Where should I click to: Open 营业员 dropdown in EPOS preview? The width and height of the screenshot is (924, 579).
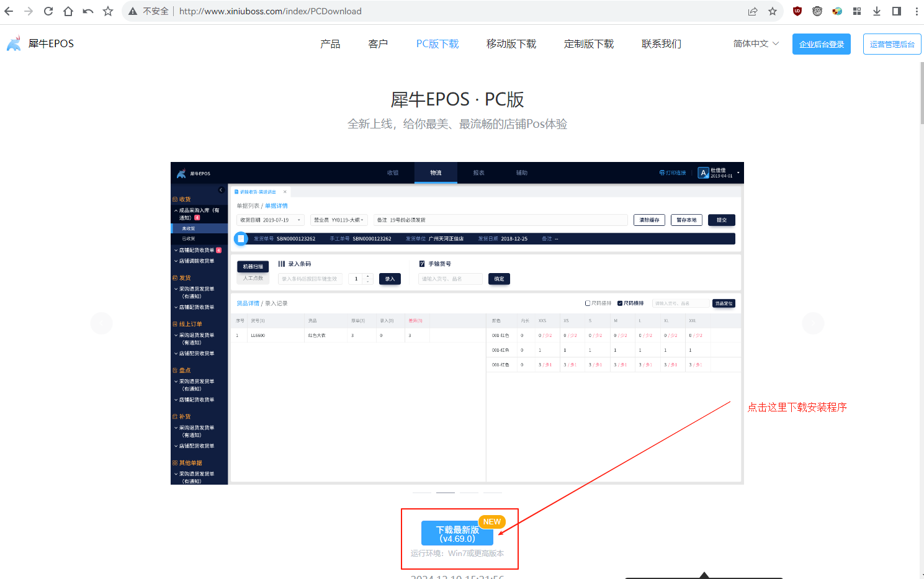click(339, 220)
